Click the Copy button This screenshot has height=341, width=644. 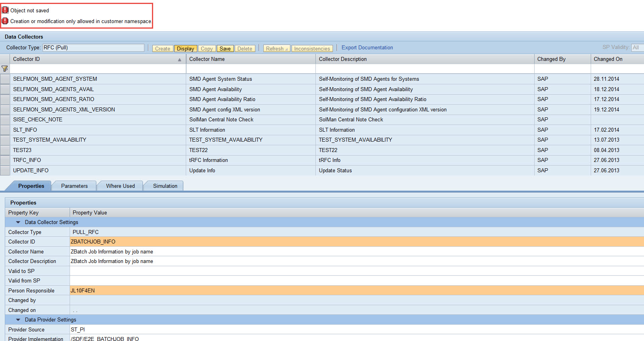pyautogui.click(x=207, y=49)
